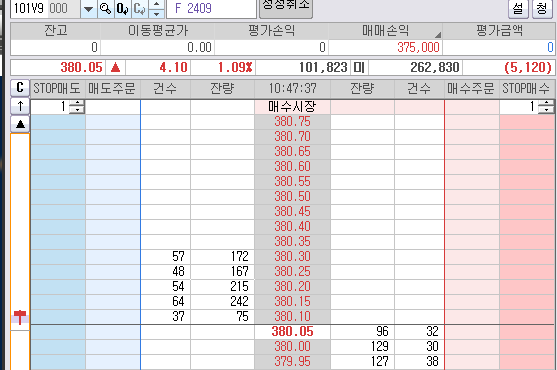Image resolution: width=557 pixels, height=370 pixels.
Task: Click the '매도주문' column header
Action: coord(113,88)
